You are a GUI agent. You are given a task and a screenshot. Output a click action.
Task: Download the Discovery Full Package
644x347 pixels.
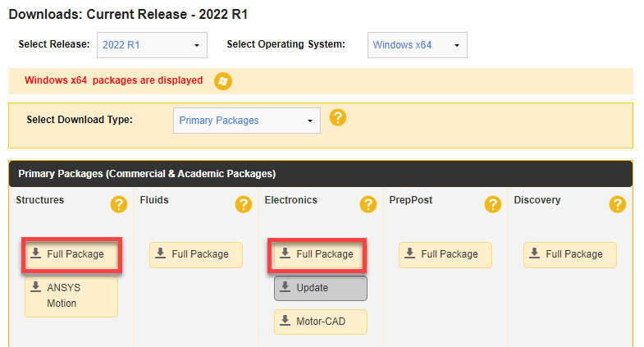click(570, 255)
